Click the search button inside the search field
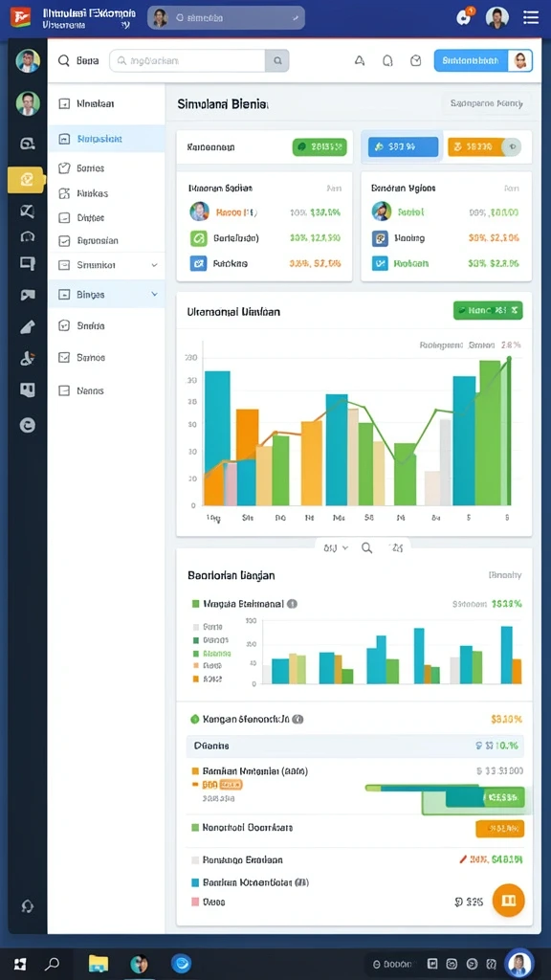Image resolution: width=551 pixels, height=980 pixels. [277, 60]
